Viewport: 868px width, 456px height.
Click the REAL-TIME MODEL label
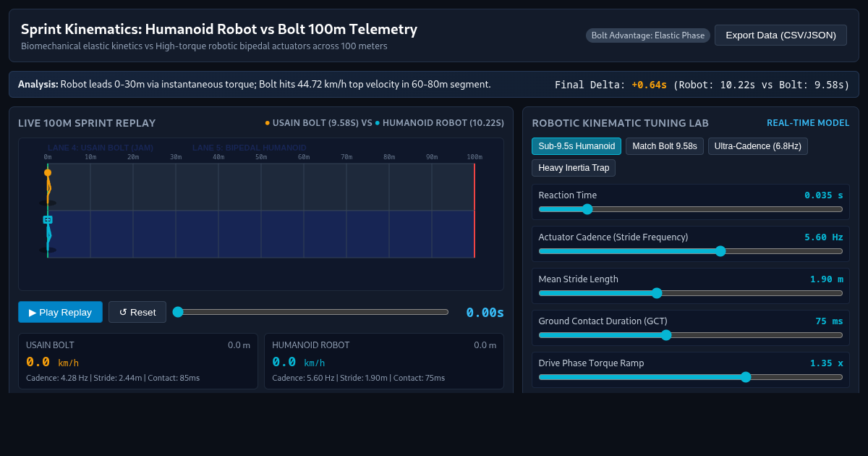[x=808, y=123]
